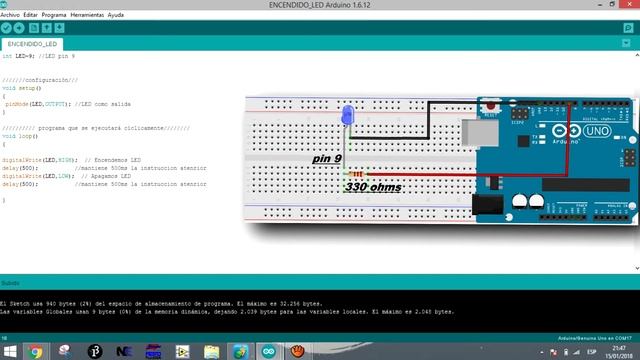Save the sketch with the Save icon
The image size is (640, 360).
(x=60, y=28)
